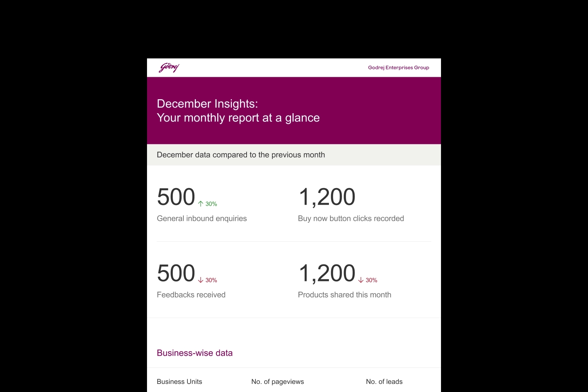Click the 1,200 figure above Buy now clicks
Viewport: 588px width, 392px height.
[x=327, y=197]
